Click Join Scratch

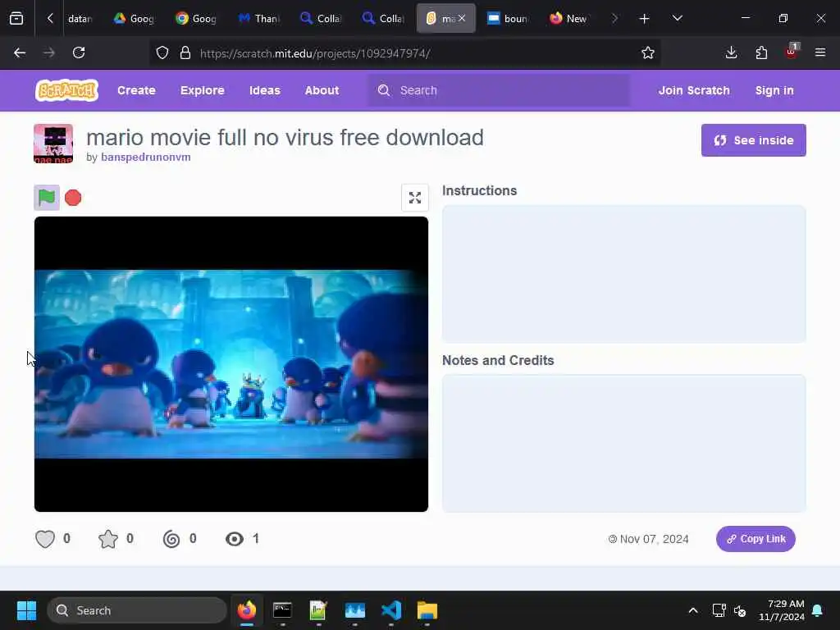tap(694, 90)
